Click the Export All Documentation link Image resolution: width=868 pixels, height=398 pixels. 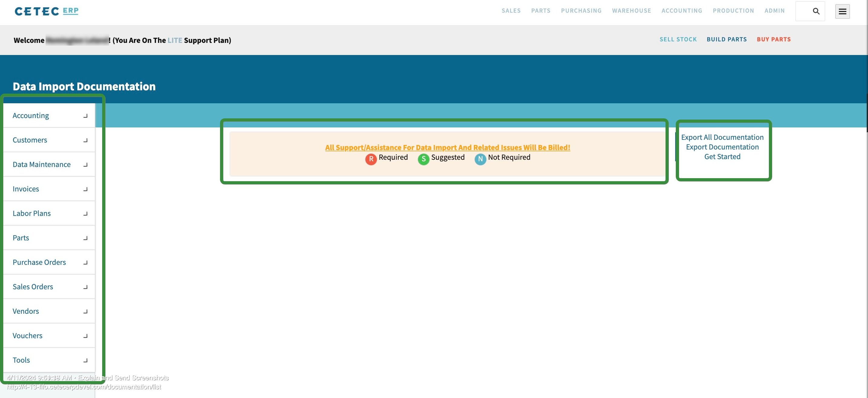[722, 137]
